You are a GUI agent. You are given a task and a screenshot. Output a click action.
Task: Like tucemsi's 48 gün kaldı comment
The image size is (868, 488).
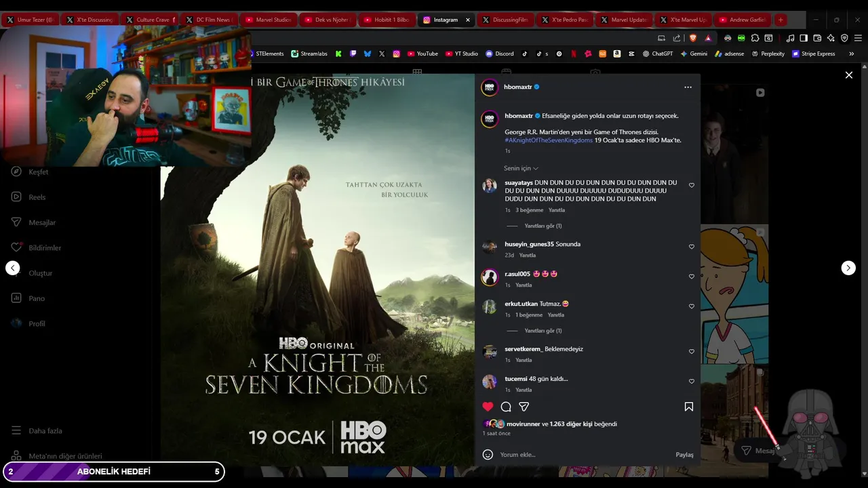pos(692,382)
